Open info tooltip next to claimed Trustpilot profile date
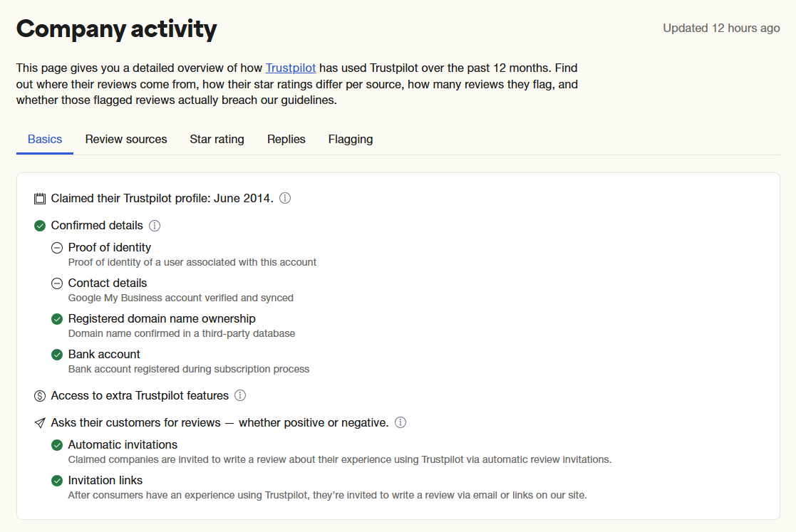This screenshot has width=796, height=532. [284, 198]
